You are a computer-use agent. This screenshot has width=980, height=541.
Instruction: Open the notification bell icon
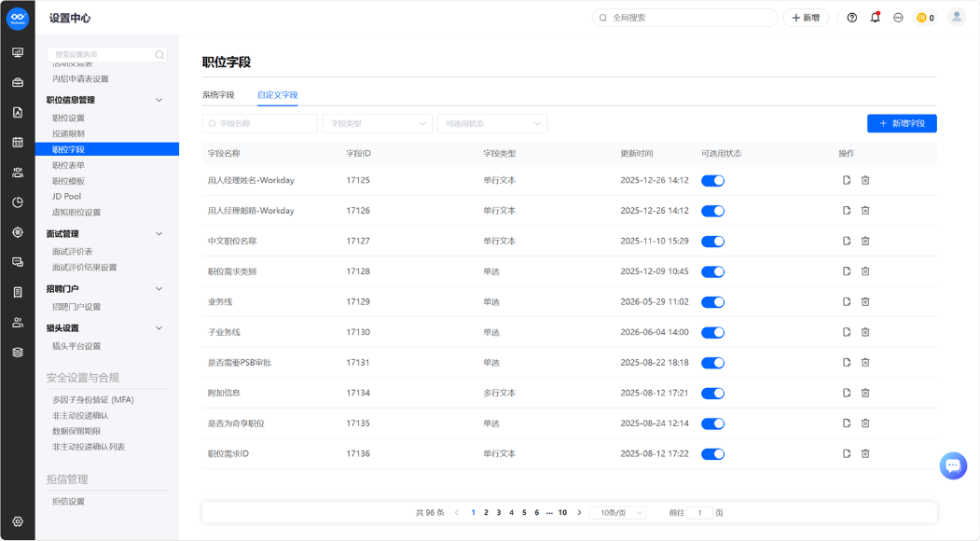pos(875,18)
